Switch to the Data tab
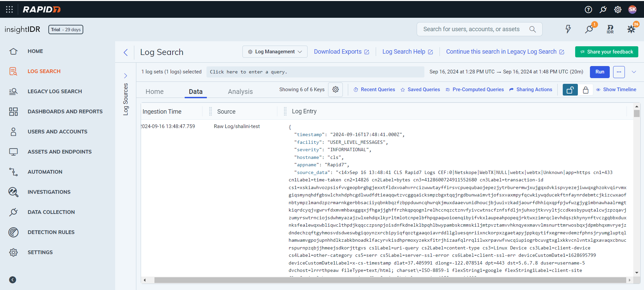 (x=196, y=92)
